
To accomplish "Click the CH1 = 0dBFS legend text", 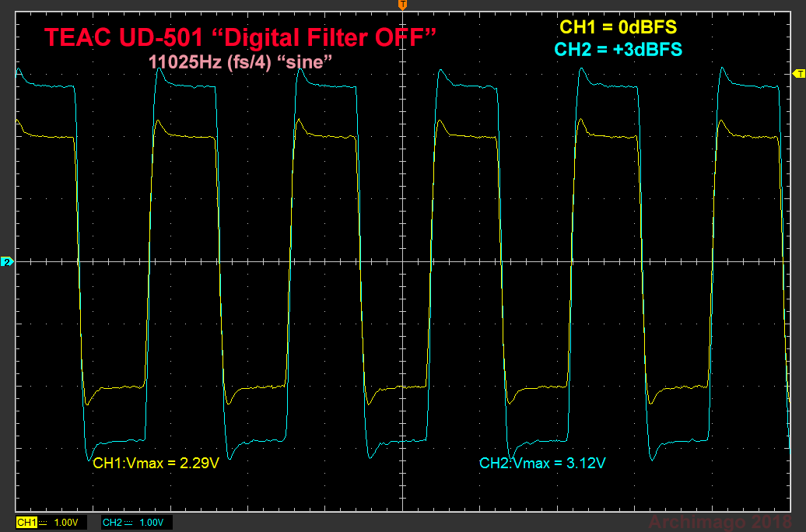I will click(x=619, y=26).
